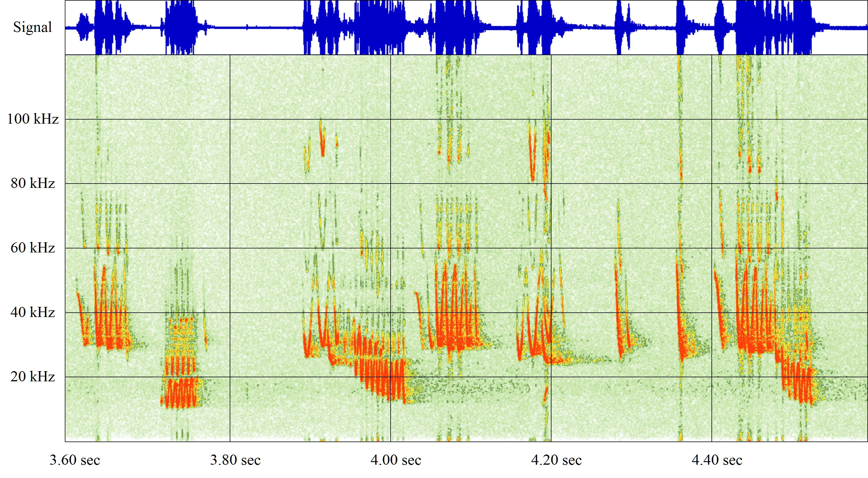Click the '100 kHz' frequency axis label
The image size is (868, 478).
[33, 119]
